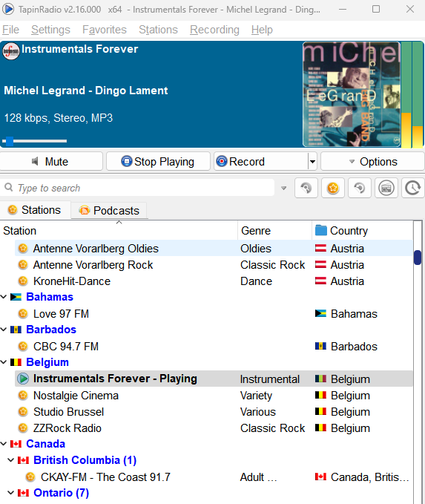This screenshot has width=425, height=504.
Task: Click star icon beside Nostalgie Cinema
Action: 23,396
